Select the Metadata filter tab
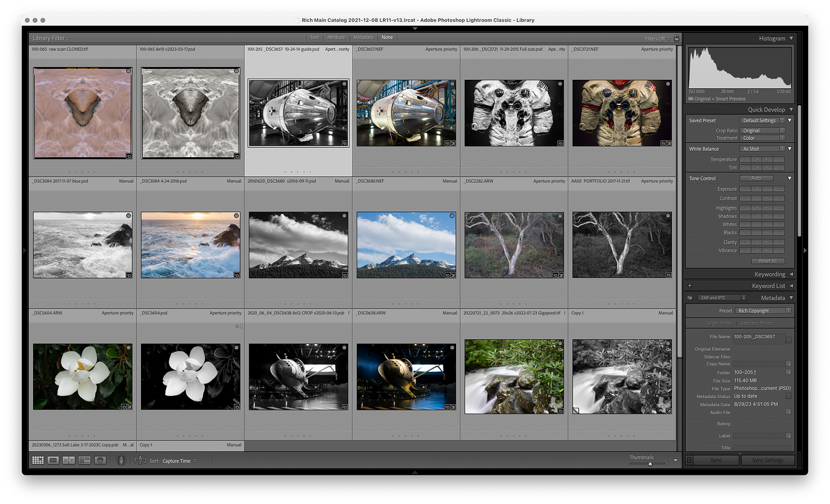Viewport: 830px width, 504px height. [x=363, y=38]
